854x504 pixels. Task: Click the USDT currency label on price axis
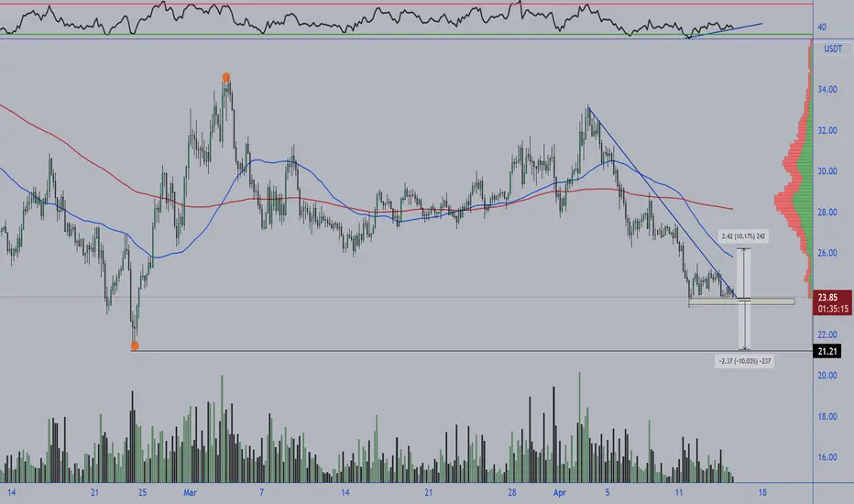833,49
